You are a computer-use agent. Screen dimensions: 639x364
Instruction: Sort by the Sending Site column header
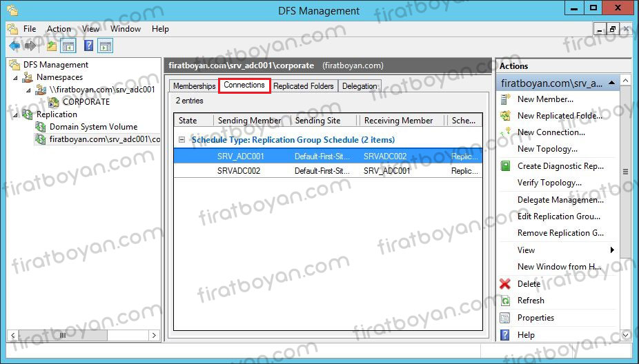pos(325,121)
